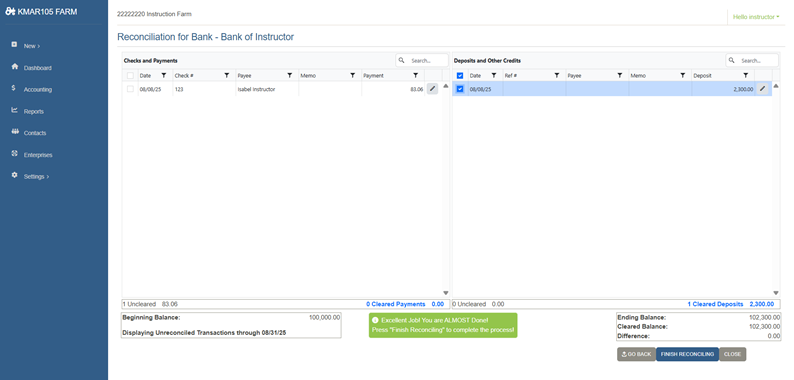
Task: Click the Difference 0.00 value
Action: [774, 336]
